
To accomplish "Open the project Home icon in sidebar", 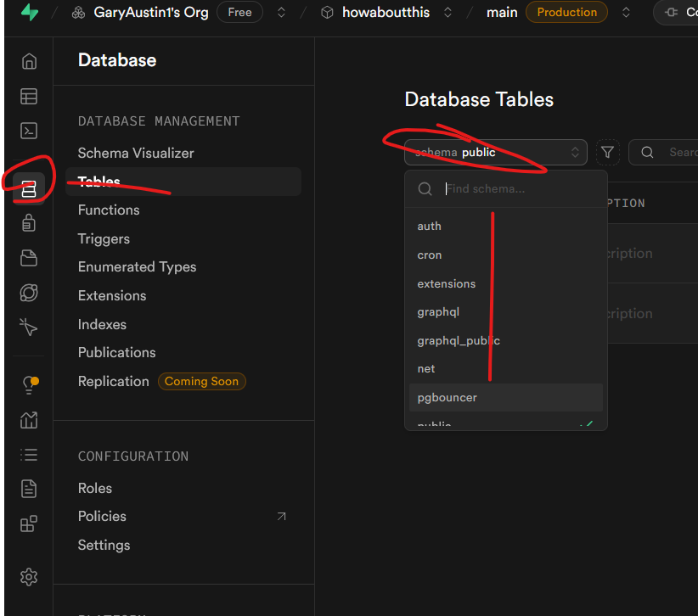I will pos(29,62).
